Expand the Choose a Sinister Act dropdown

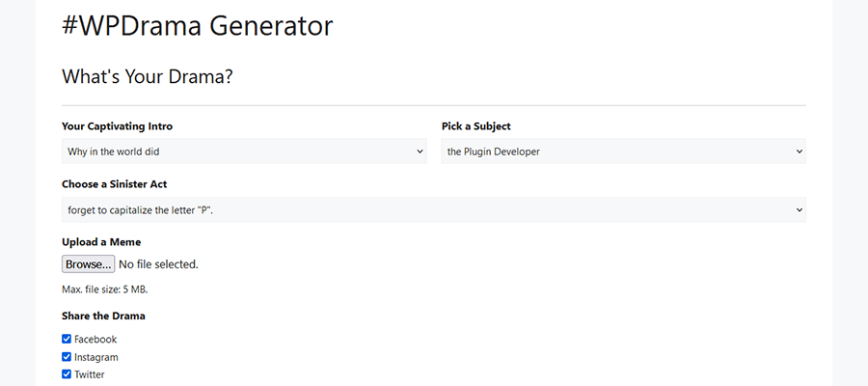433,209
